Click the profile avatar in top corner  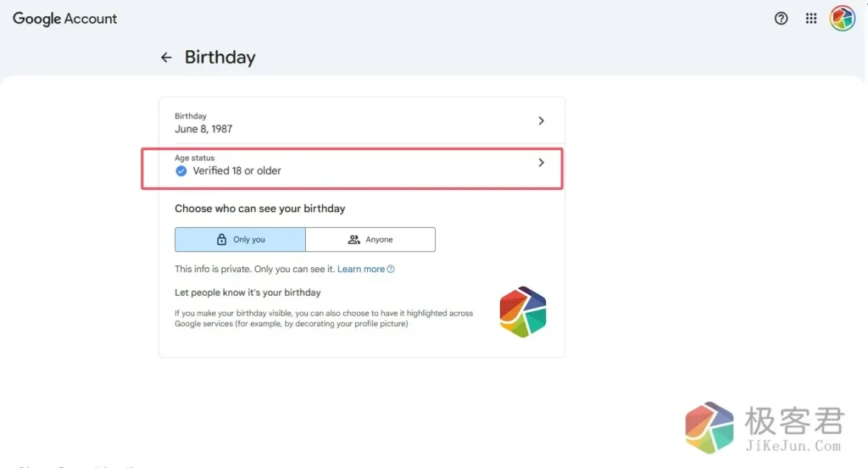(842, 19)
